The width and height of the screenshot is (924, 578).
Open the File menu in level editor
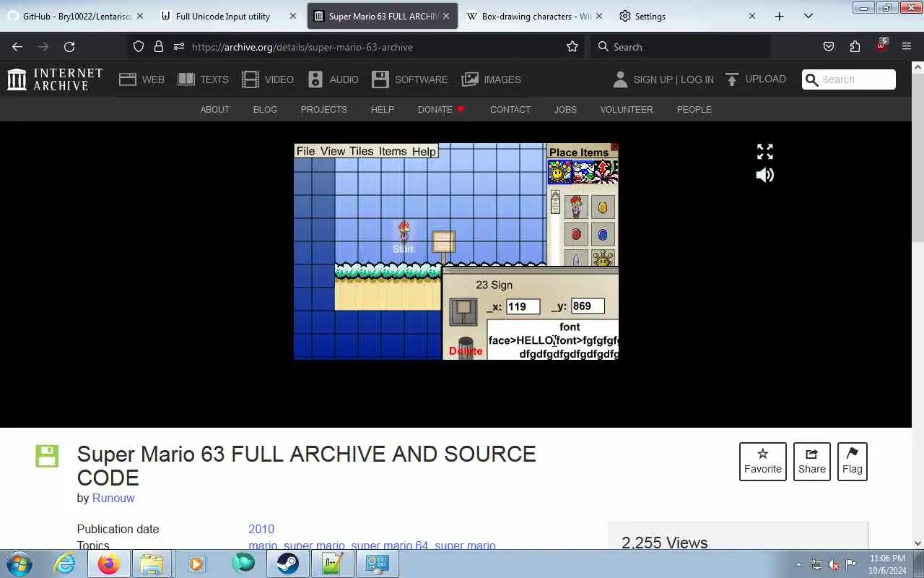click(x=305, y=151)
